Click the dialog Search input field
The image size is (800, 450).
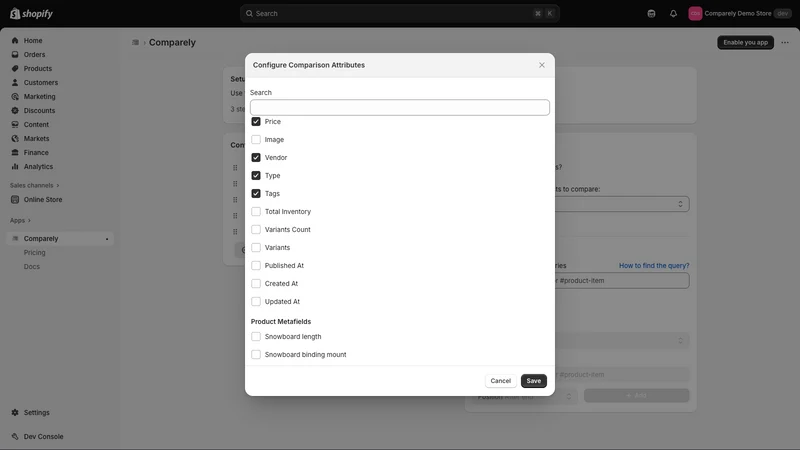coord(400,108)
